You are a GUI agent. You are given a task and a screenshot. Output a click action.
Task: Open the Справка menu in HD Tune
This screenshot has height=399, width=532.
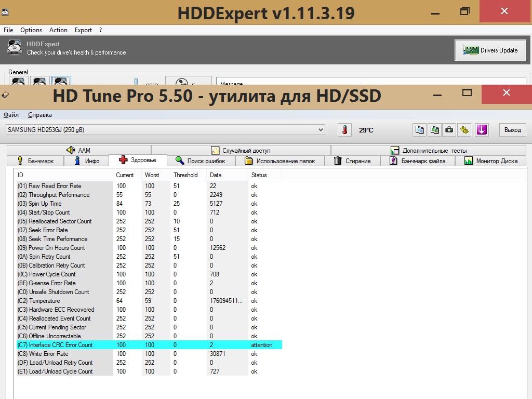[x=40, y=115]
